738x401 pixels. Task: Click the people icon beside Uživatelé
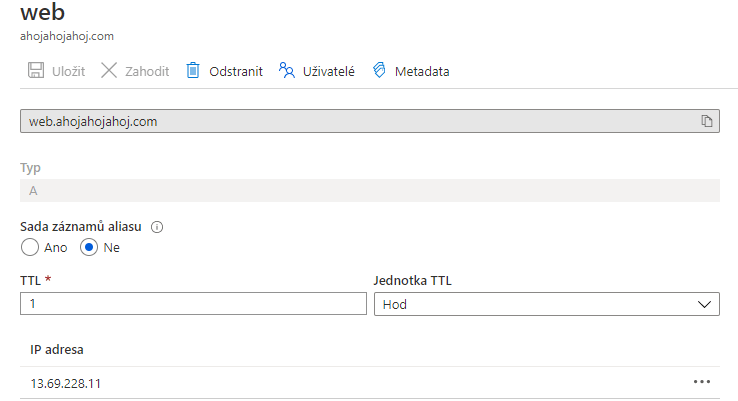point(287,71)
